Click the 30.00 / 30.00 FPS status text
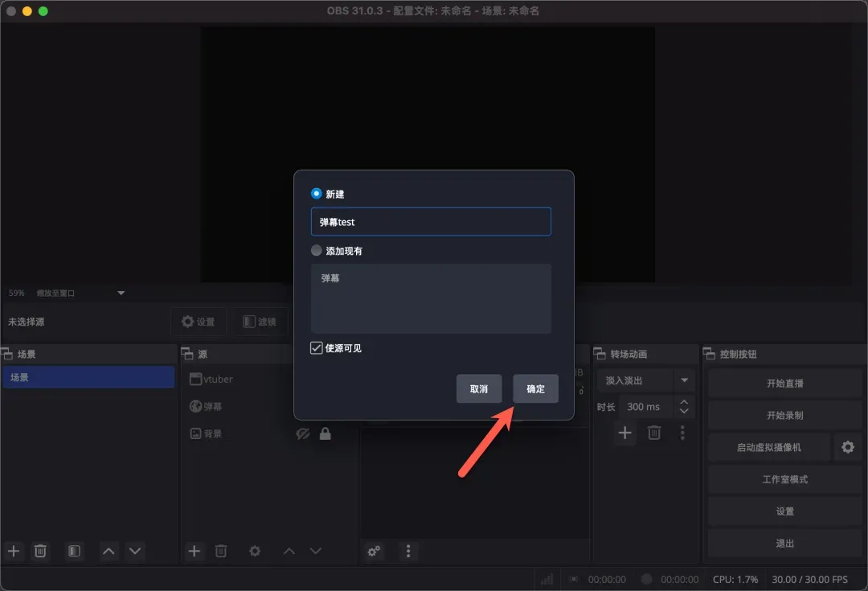Image resolution: width=868 pixels, height=591 pixels. (x=810, y=580)
